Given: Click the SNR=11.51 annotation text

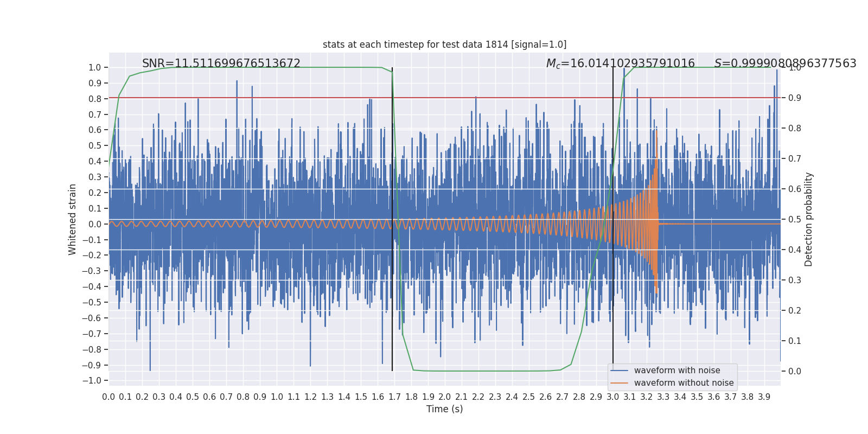Looking at the screenshot, I should click(221, 63).
